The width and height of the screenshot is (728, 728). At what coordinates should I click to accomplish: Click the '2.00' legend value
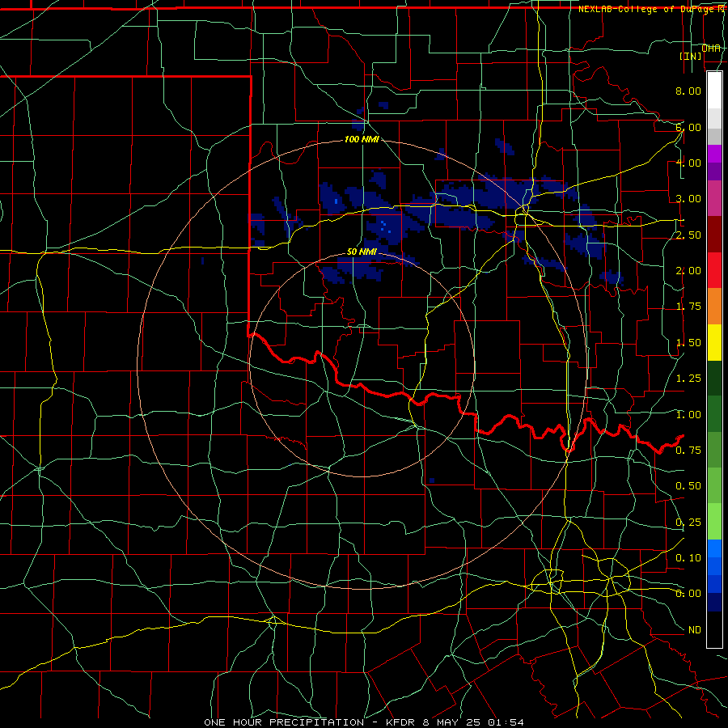[688, 271]
